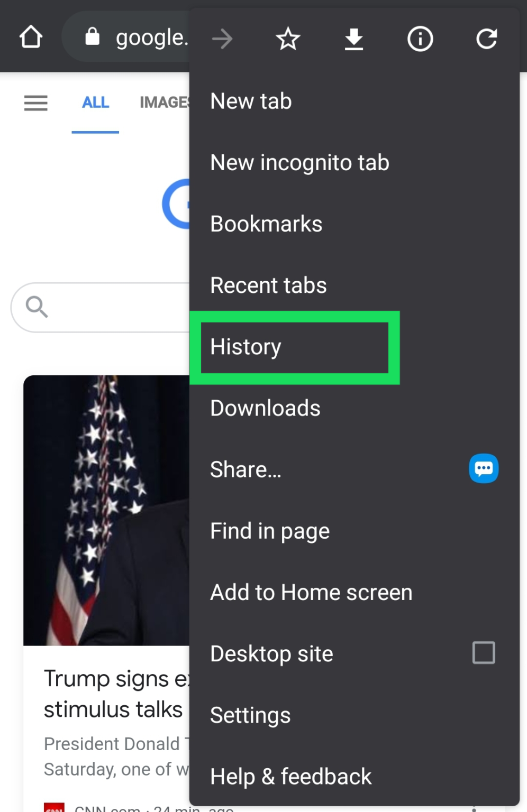Tap the forward navigation arrow

222,38
